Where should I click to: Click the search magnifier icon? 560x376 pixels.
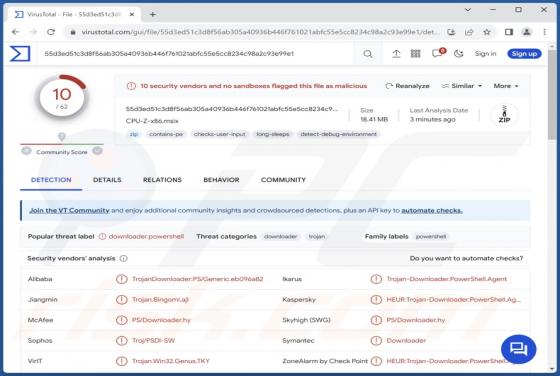pos(368,54)
